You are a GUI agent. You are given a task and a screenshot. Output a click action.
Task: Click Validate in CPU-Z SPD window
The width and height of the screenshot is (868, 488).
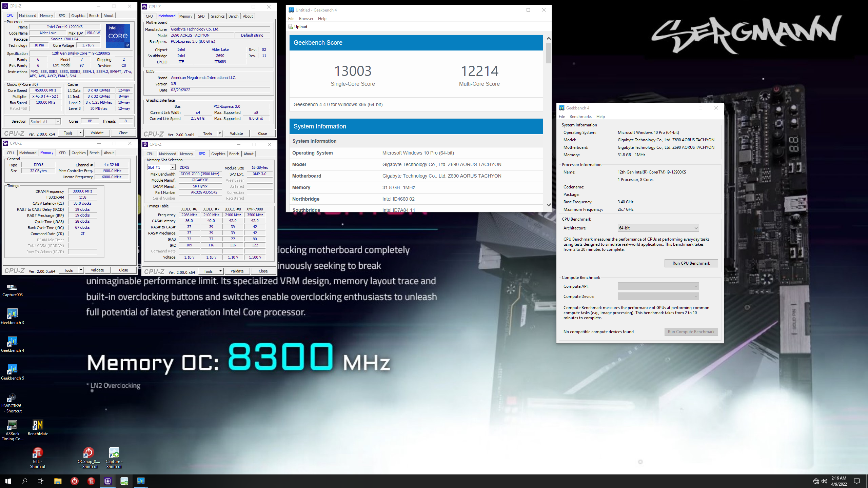237,271
